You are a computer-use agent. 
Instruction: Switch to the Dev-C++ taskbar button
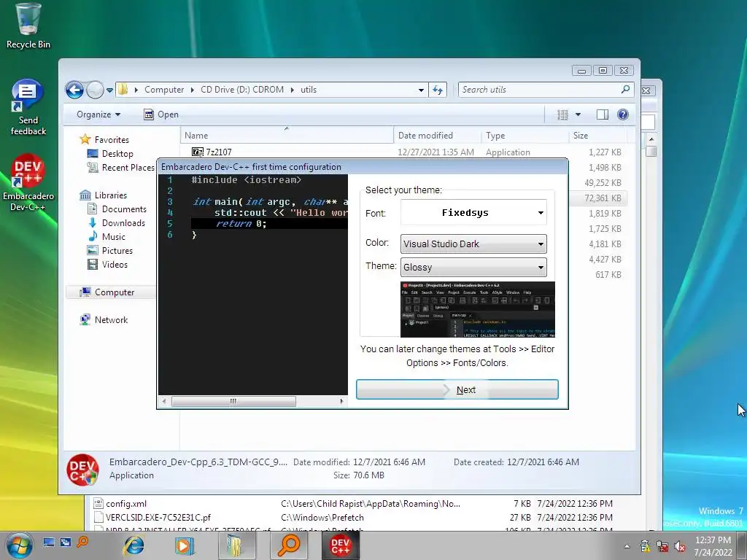pyautogui.click(x=340, y=545)
